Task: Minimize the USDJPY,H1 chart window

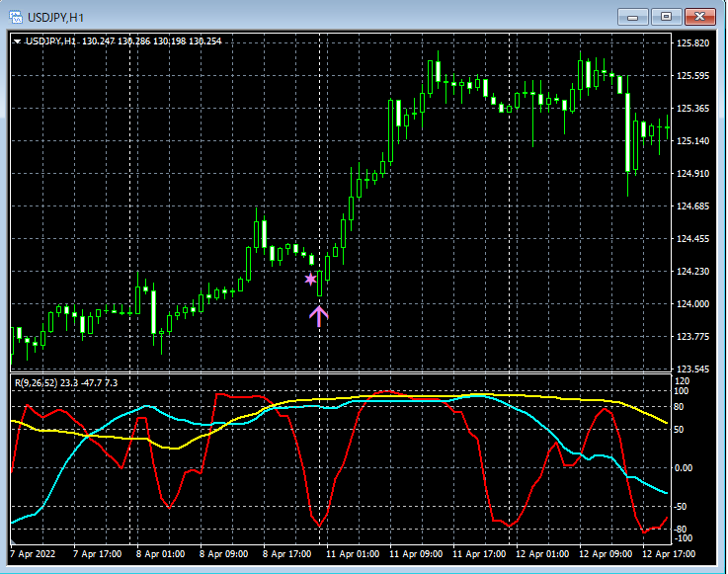Action: [632, 16]
